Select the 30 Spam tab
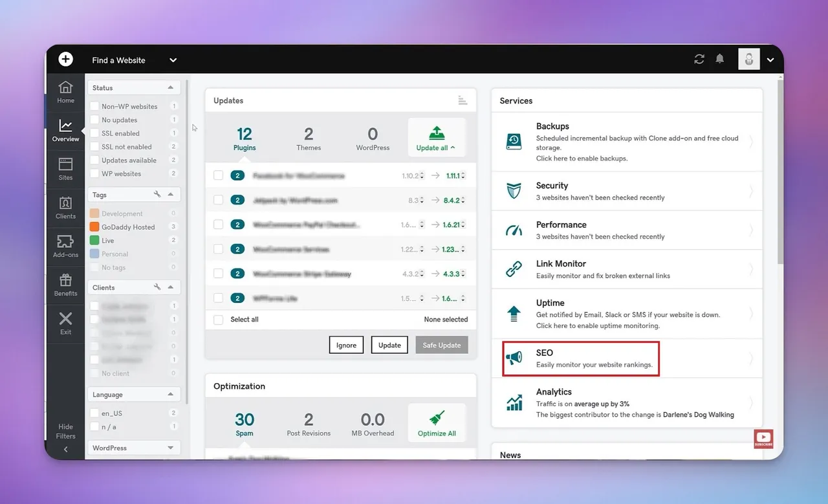Screen dimensions: 828x504 pyautogui.click(x=245, y=424)
